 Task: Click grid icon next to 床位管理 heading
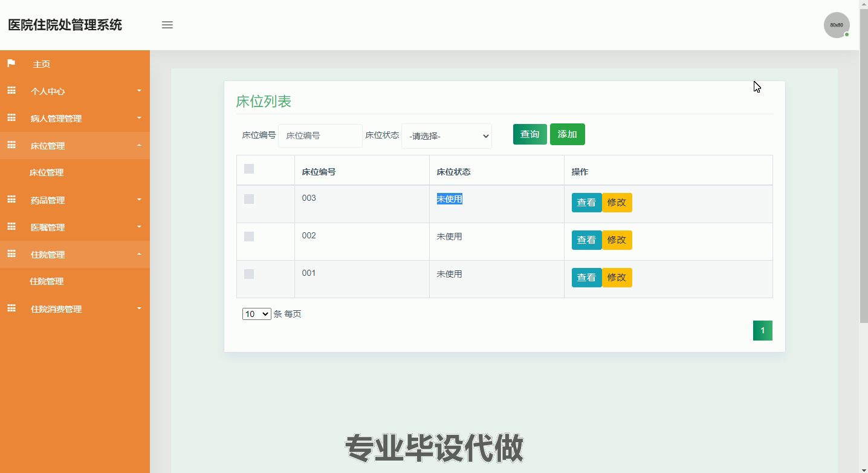coord(11,145)
